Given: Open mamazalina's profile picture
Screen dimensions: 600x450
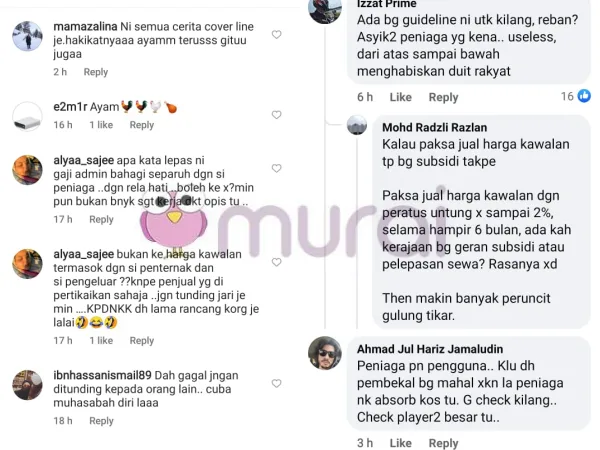Looking at the screenshot, I should [x=27, y=36].
